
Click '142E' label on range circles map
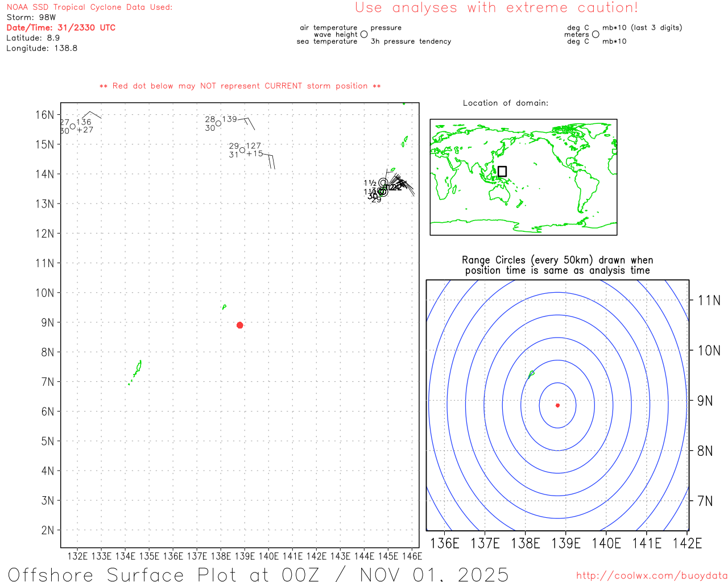coord(687,543)
